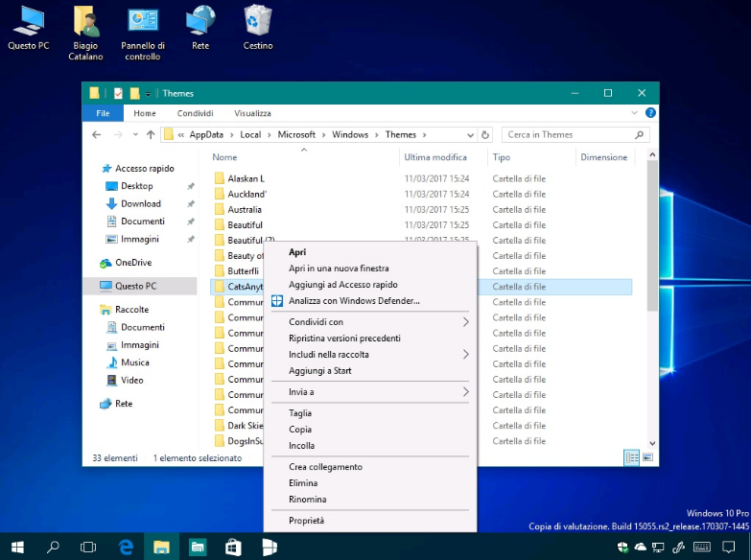Launch Microsoft Edge from the taskbar
This screenshot has width=751, height=560.
(x=126, y=548)
